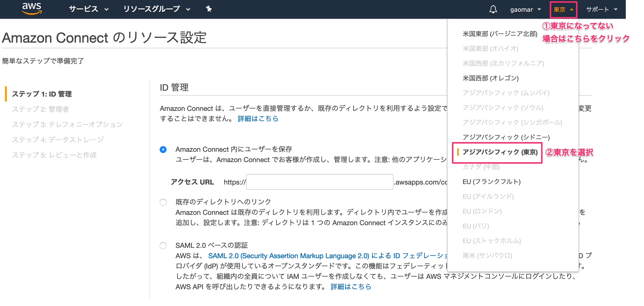This screenshot has height=306, width=644.
Task: Pick アジアパシフィック (シドニー) region
Action: click(506, 137)
